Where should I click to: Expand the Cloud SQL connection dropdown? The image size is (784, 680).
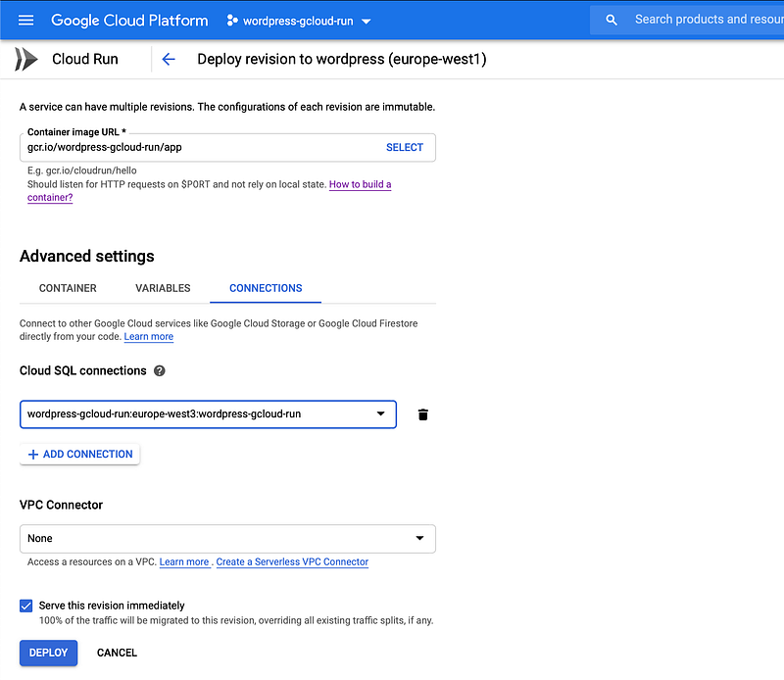[208, 414]
